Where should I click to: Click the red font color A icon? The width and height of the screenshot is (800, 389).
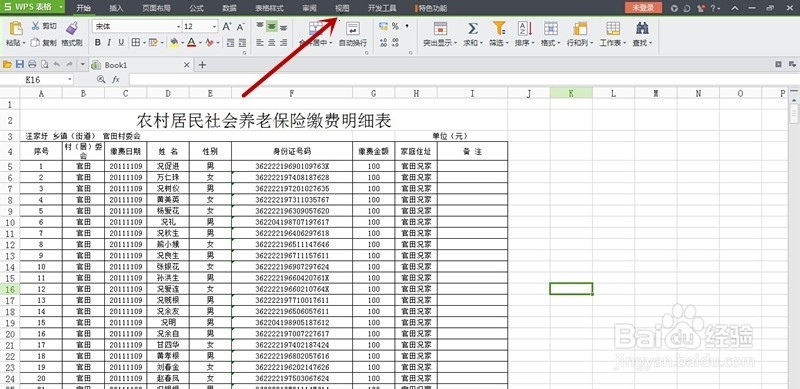click(191, 43)
